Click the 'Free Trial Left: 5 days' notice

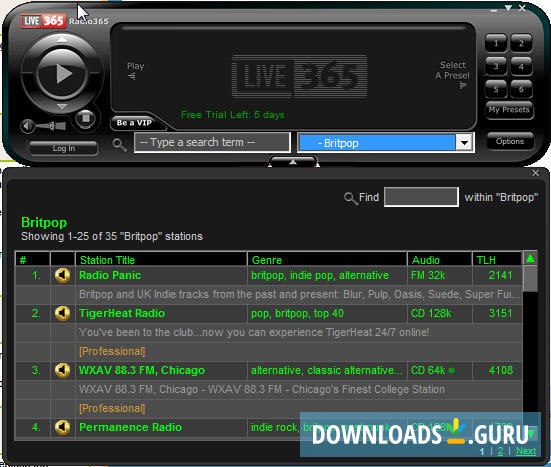(232, 115)
